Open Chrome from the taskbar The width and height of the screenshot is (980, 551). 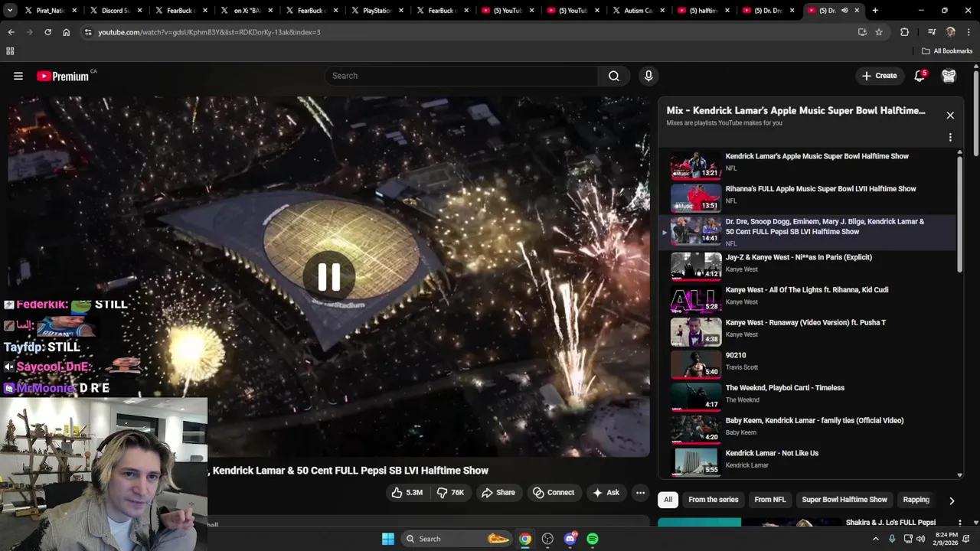pyautogui.click(x=525, y=539)
